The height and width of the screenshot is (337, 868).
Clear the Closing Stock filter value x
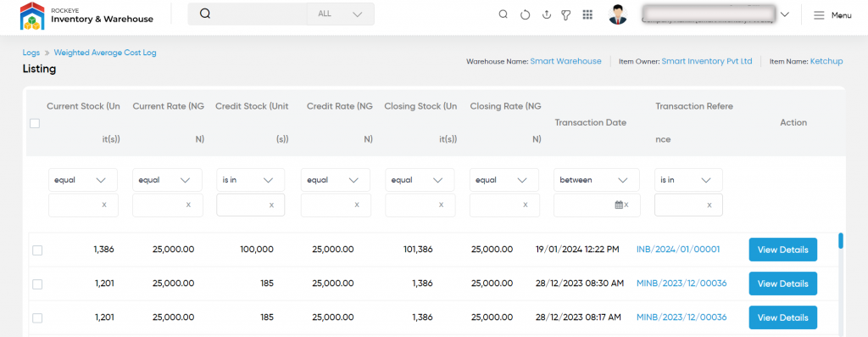[x=441, y=205]
